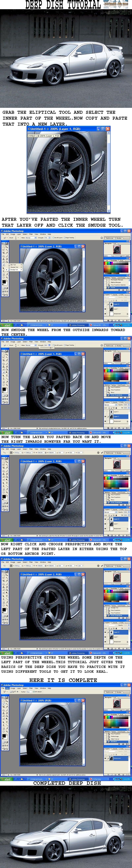The width and height of the screenshot is (132, 868).
Task: Click foreground color square in first screenshot toolbox
Action: coord(4,282)
